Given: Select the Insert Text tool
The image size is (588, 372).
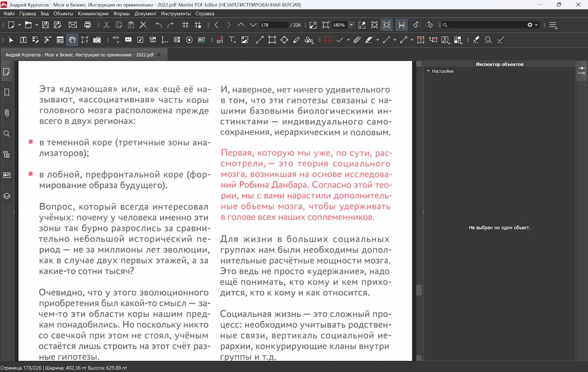Looking at the screenshot, I should [232, 40].
